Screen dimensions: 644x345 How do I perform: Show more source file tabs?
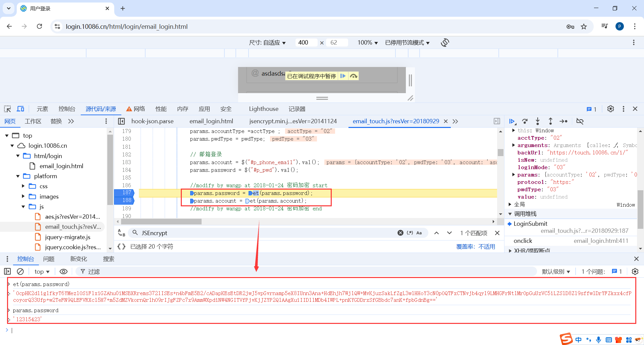[x=455, y=121]
